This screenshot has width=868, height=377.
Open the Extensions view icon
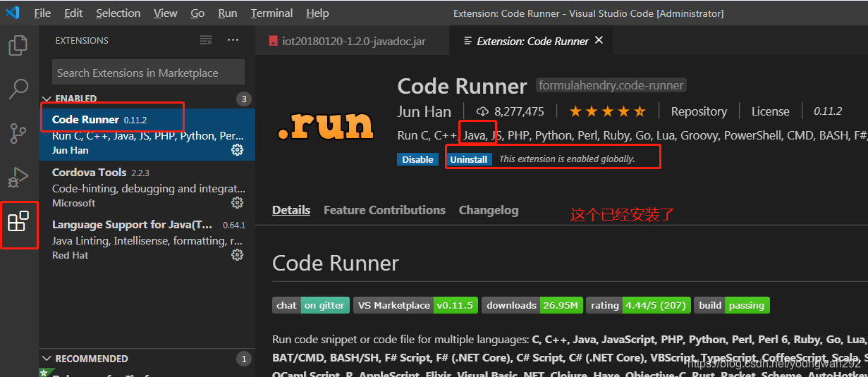coord(18,222)
